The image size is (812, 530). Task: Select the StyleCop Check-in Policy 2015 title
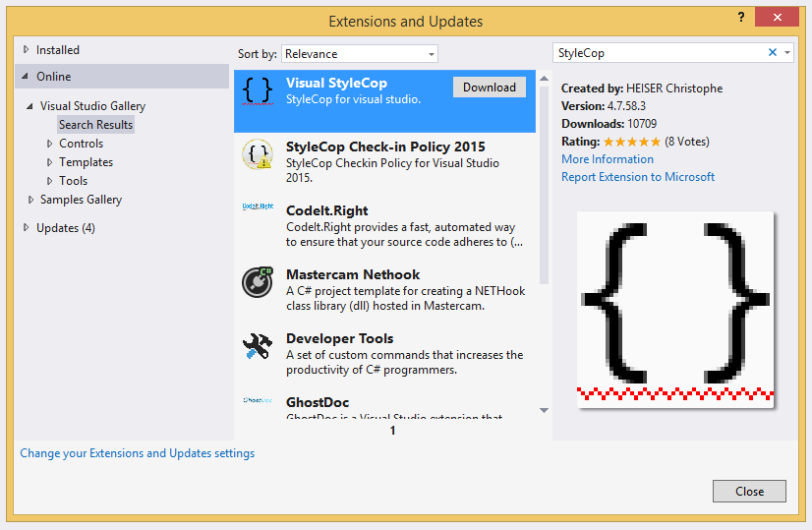(385, 147)
